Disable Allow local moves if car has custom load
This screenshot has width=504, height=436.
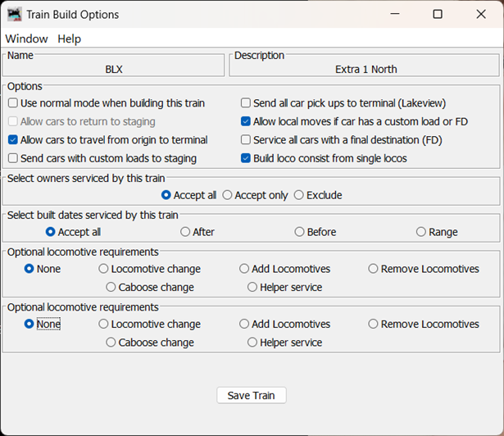pyautogui.click(x=246, y=121)
